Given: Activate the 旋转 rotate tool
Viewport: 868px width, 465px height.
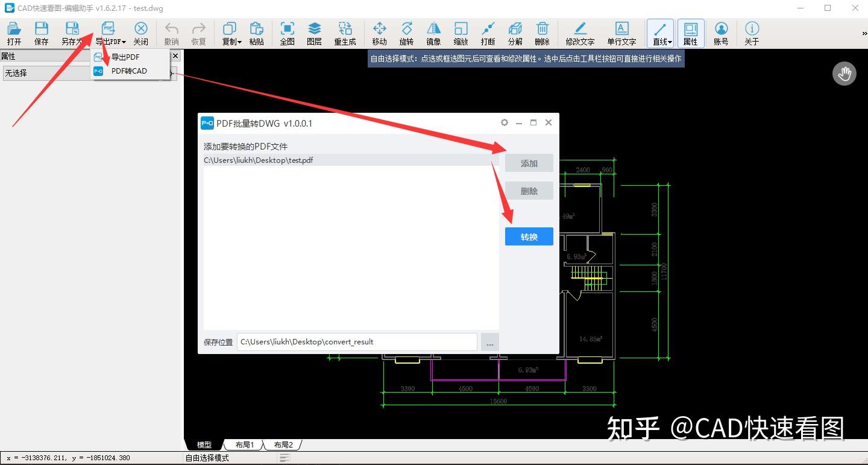Looking at the screenshot, I should pyautogui.click(x=406, y=33).
